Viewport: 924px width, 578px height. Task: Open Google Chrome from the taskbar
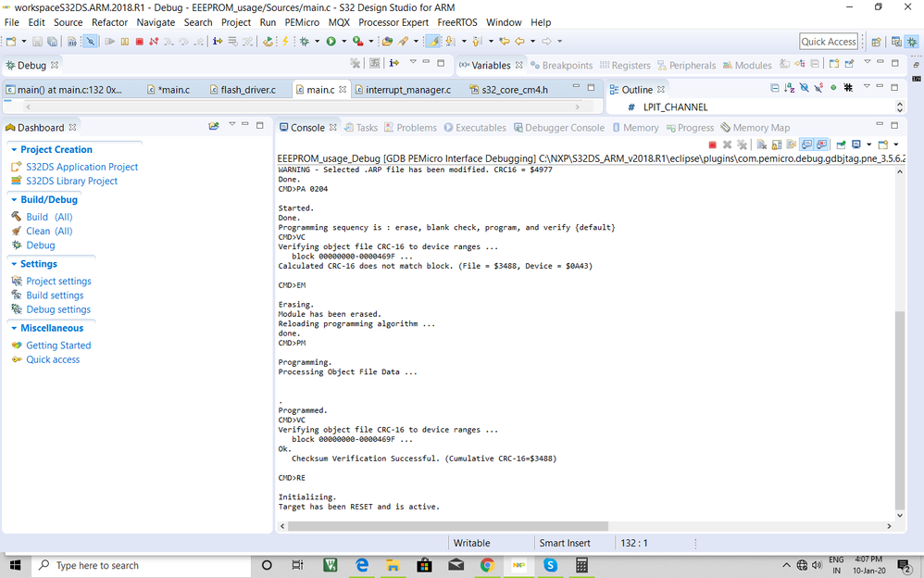[487, 565]
